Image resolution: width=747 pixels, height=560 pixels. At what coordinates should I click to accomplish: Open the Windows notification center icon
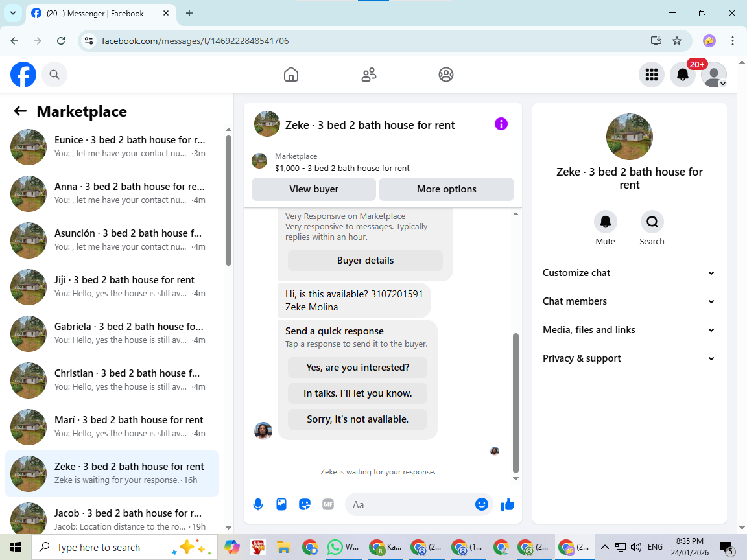[727, 548]
